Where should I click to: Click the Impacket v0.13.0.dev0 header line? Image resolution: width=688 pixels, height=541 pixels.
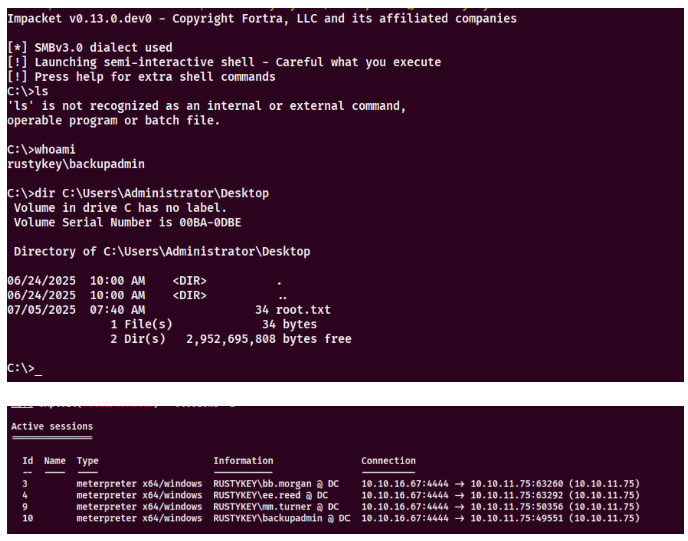[x=262, y=18]
